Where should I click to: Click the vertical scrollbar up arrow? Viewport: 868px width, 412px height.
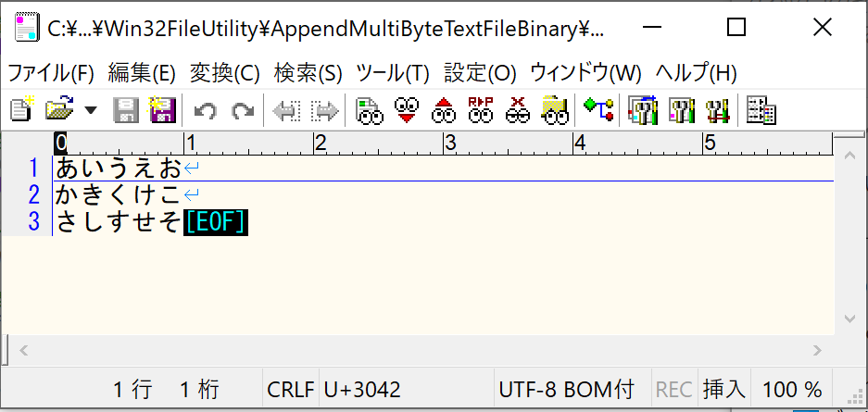849,156
